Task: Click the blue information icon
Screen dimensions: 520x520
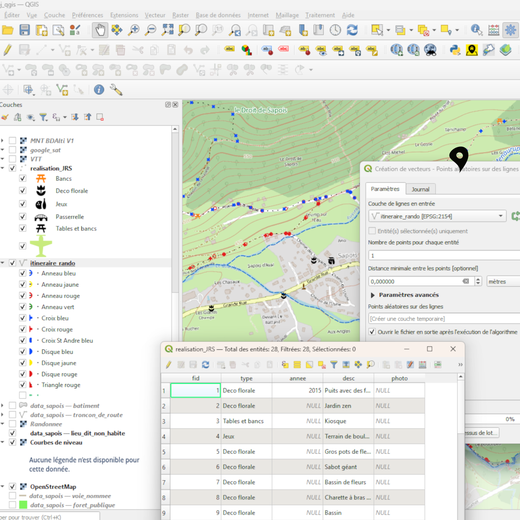Action: coord(99,89)
